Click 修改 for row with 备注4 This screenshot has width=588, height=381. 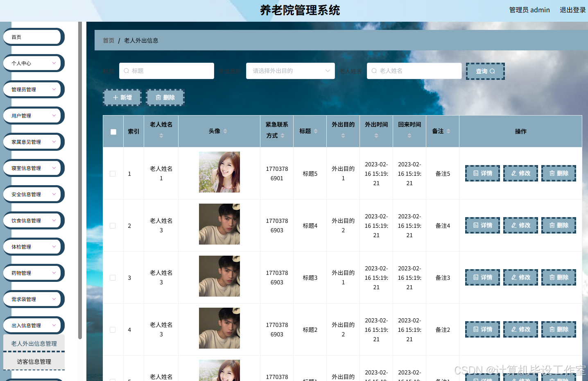coord(520,225)
